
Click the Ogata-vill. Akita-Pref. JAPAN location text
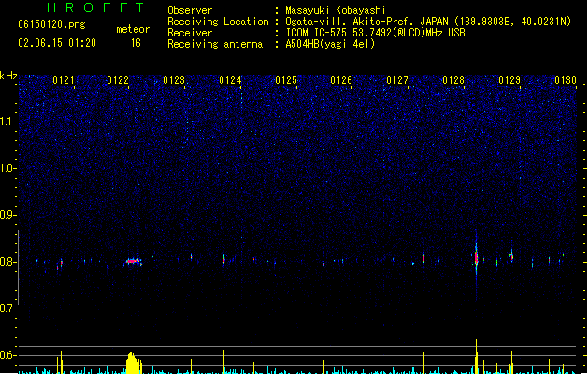pyautogui.click(x=366, y=22)
